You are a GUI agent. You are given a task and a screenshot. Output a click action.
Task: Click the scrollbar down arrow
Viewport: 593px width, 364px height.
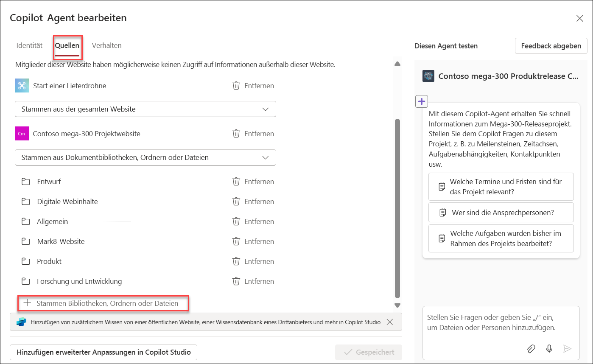397,305
